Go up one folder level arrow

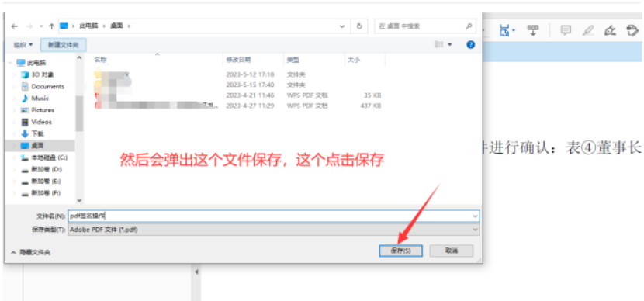click(52, 26)
